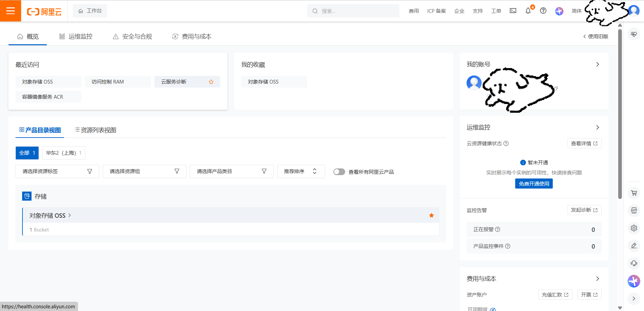Open ICP 备案 menu in header

[x=436, y=11]
